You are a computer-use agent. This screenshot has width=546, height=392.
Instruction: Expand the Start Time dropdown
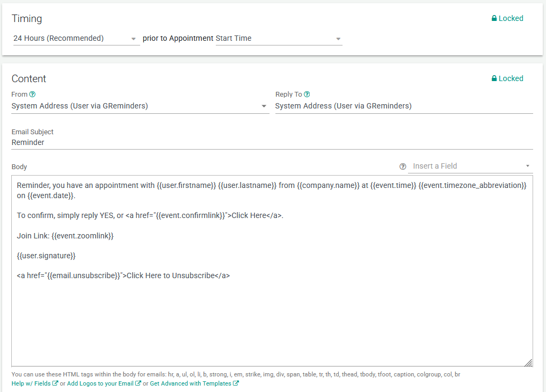[x=278, y=39]
